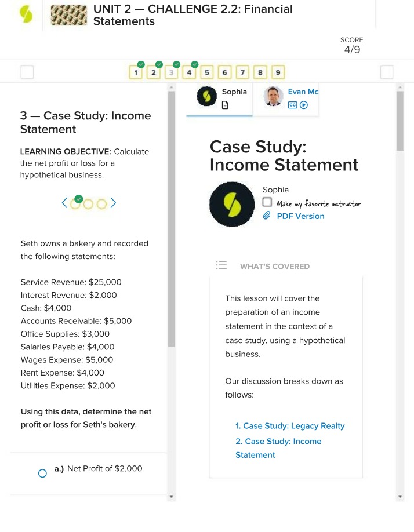Go to previous attempt with left chevron
This screenshot has width=414, height=532.
pos(64,203)
